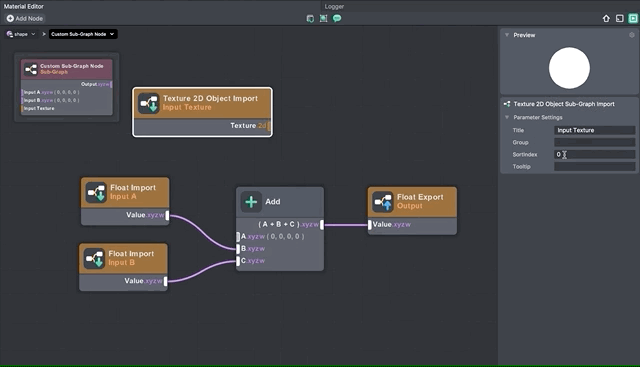The height and width of the screenshot is (367, 640).
Task: Click the shape material icon in breadcrumb
Action: 10,34
